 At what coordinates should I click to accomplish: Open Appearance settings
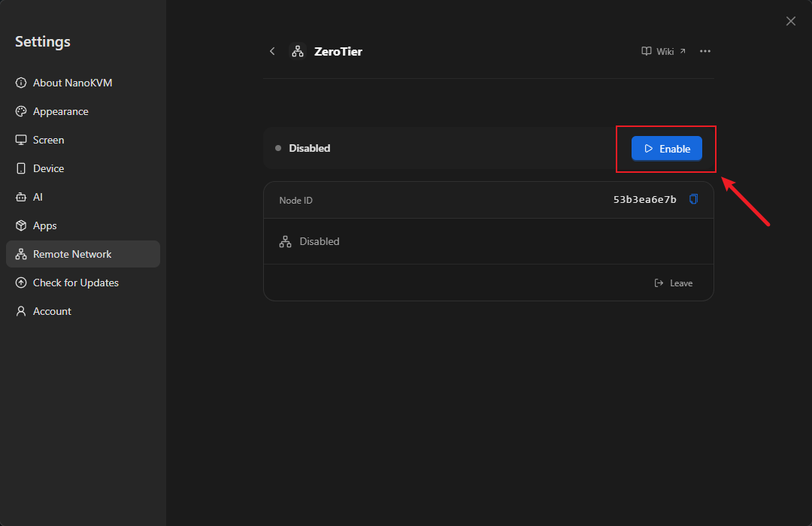[x=83, y=111]
